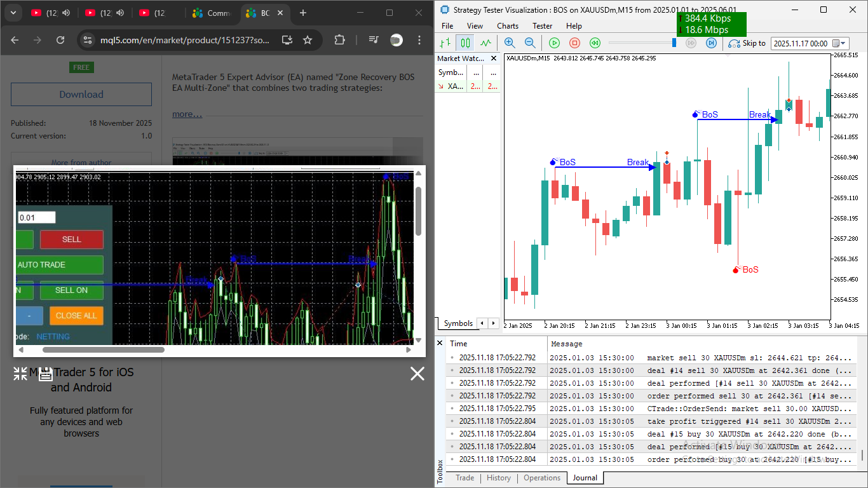Mute the first YouTube tab audio
Viewport: 868px width, 488px height.
67,13
